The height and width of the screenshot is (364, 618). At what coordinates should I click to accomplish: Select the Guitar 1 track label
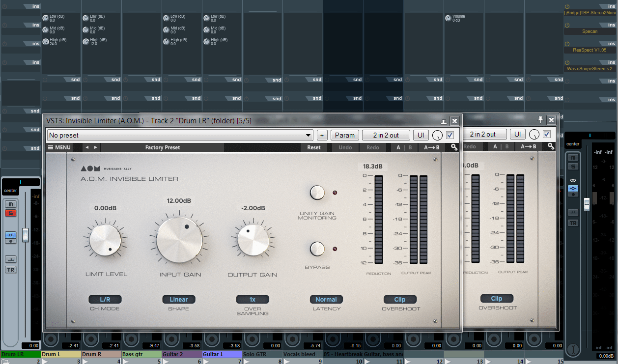point(222,354)
